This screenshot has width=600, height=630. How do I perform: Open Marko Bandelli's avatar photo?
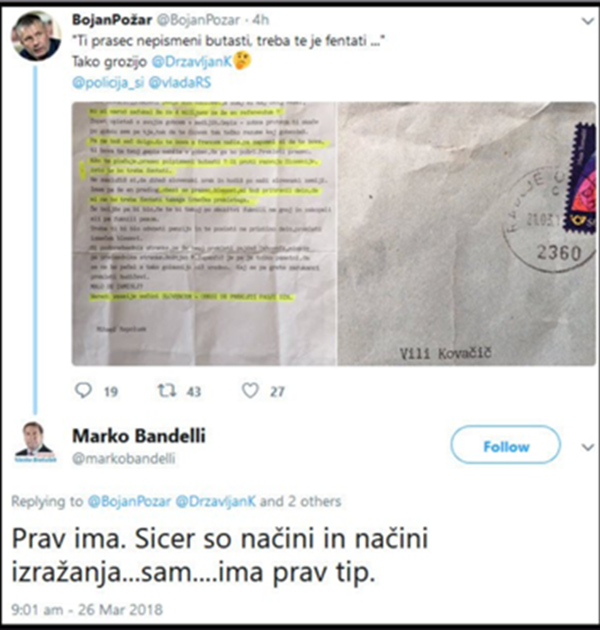point(35,443)
